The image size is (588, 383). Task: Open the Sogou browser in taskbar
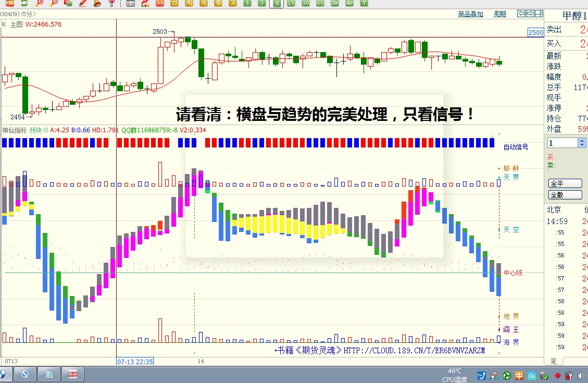coord(24,374)
